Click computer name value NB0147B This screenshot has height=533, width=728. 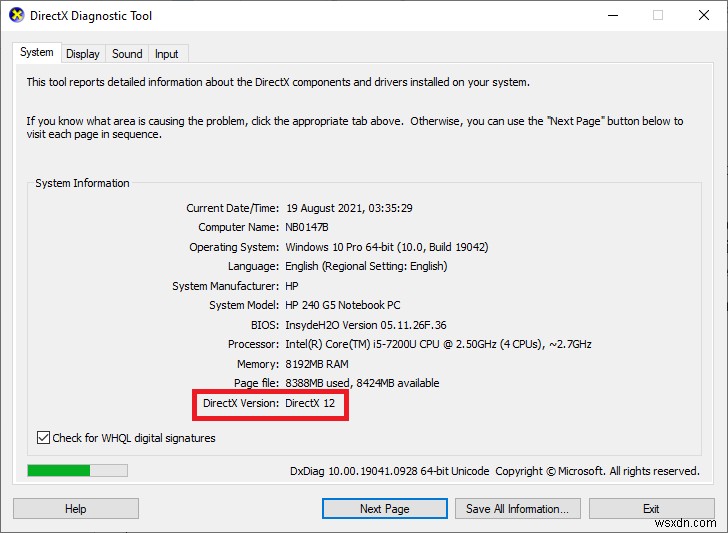click(307, 227)
